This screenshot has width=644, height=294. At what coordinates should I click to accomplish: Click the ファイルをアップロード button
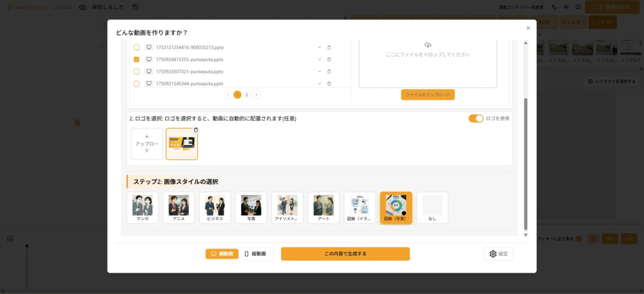(x=428, y=95)
